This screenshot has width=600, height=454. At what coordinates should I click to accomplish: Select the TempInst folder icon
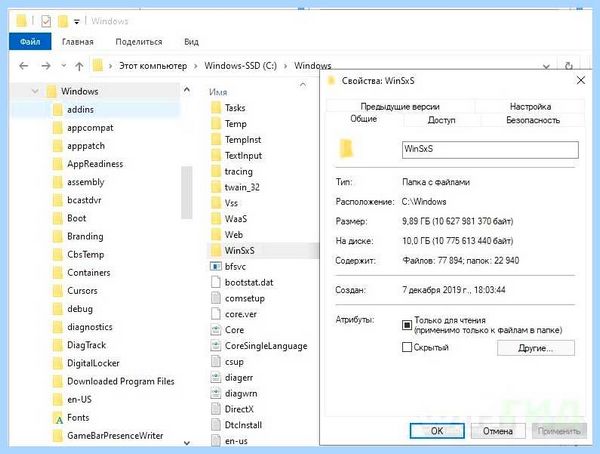pyautogui.click(x=216, y=139)
